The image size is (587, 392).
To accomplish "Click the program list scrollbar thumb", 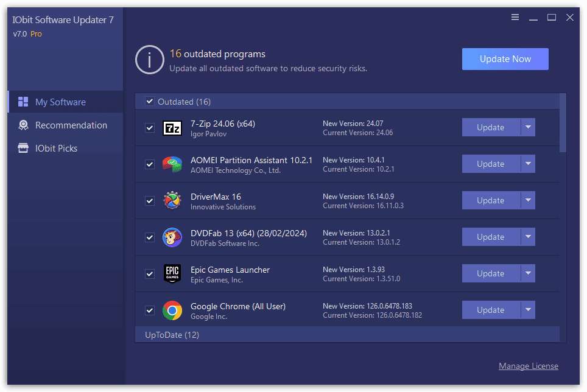I will point(563,123).
